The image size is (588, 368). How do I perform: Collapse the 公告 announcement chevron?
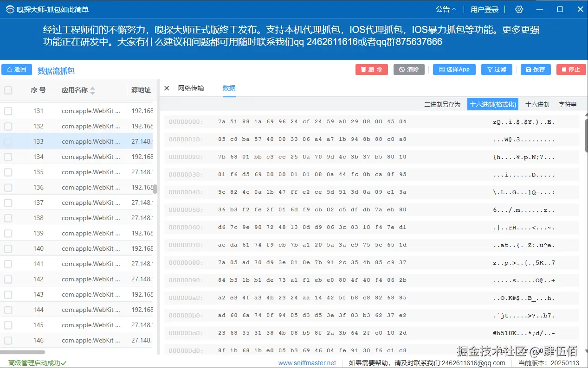(455, 9)
